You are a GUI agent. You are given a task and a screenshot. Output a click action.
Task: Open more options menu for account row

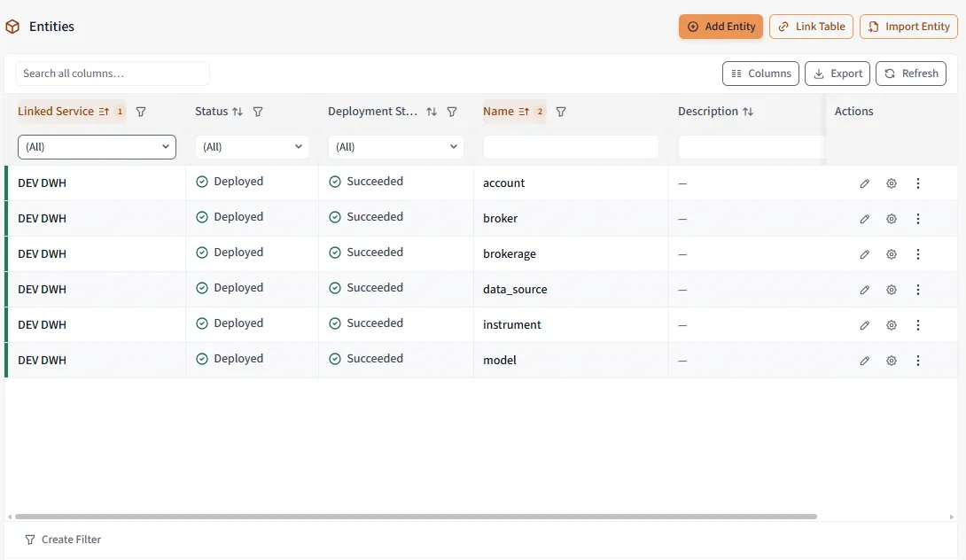[x=918, y=183]
